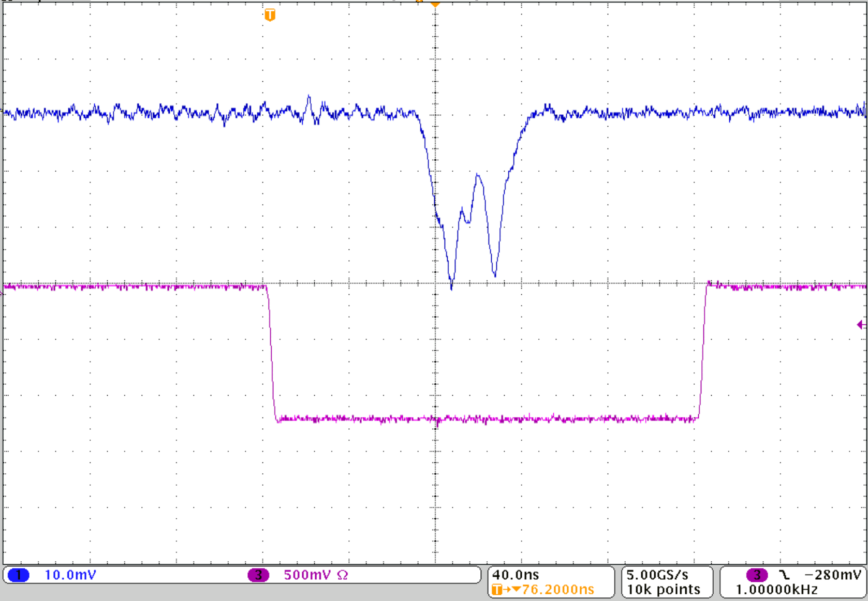The height and width of the screenshot is (601, 868).
Task: Click the 10k points record length
Action: (664, 590)
